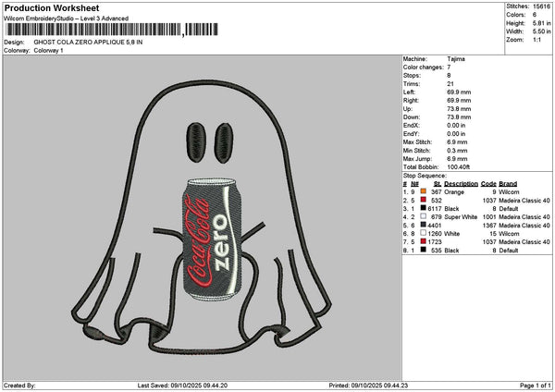The height and width of the screenshot is (392, 555).
Task: Click the 'Right:' value 69.9 mm
Action: (459, 101)
